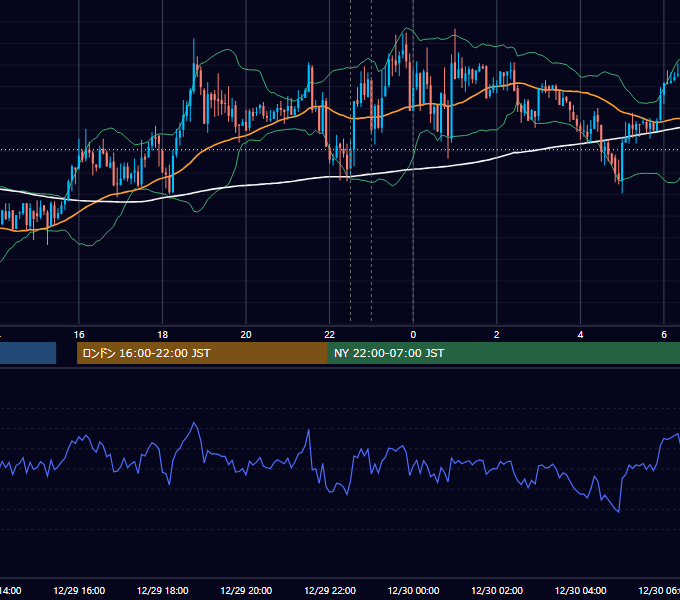The width and height of the screenshot is (680, 600).
Task: Click the London 16:00-22:00 JST session bar
Action: point(202,353)
